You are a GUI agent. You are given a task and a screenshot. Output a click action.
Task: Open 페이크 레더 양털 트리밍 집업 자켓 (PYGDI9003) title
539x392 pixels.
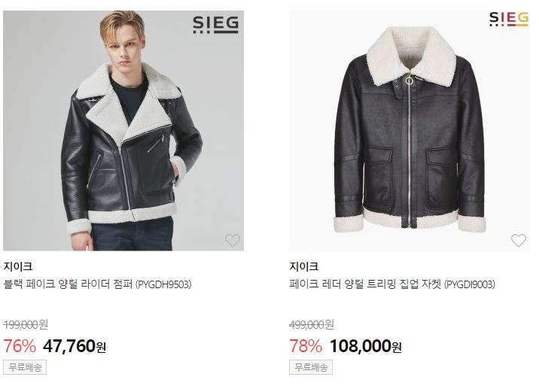coord(392,284)
